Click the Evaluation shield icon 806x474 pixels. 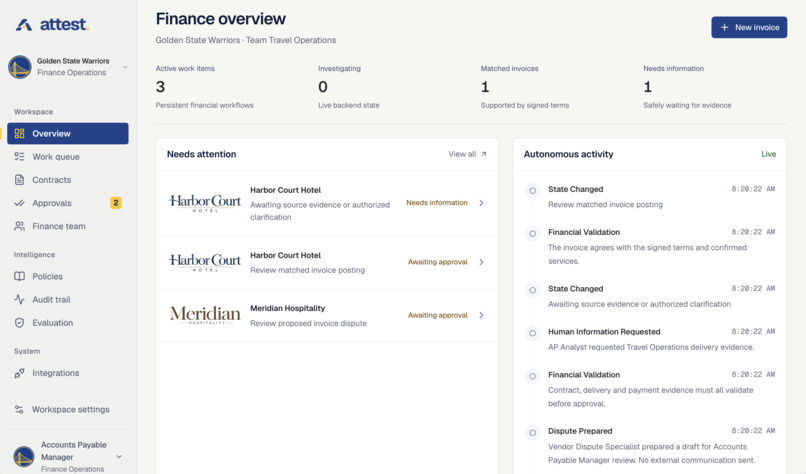(x=20, y=323)
